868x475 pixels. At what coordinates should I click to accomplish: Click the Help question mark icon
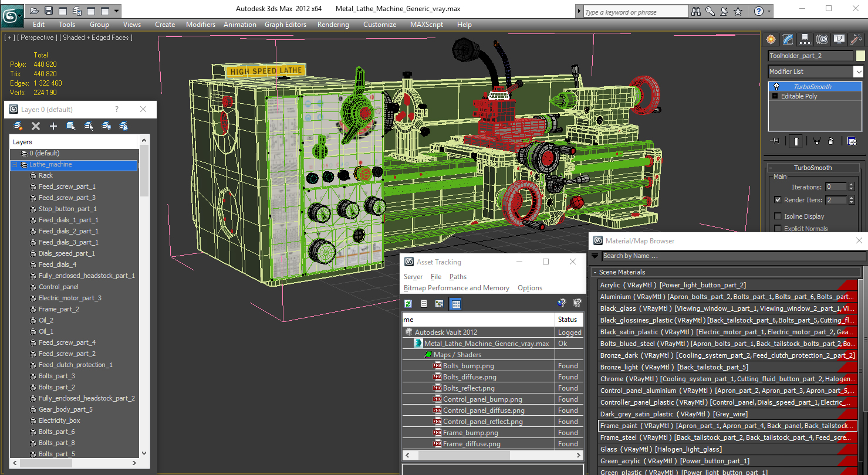click(759, 11)
